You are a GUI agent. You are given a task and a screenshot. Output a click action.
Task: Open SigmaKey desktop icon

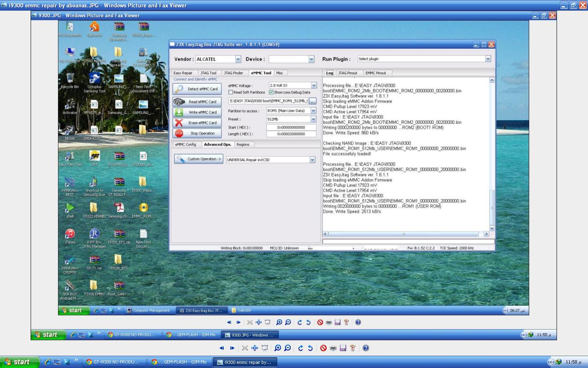pyautogui.click(x=94, y=29)
